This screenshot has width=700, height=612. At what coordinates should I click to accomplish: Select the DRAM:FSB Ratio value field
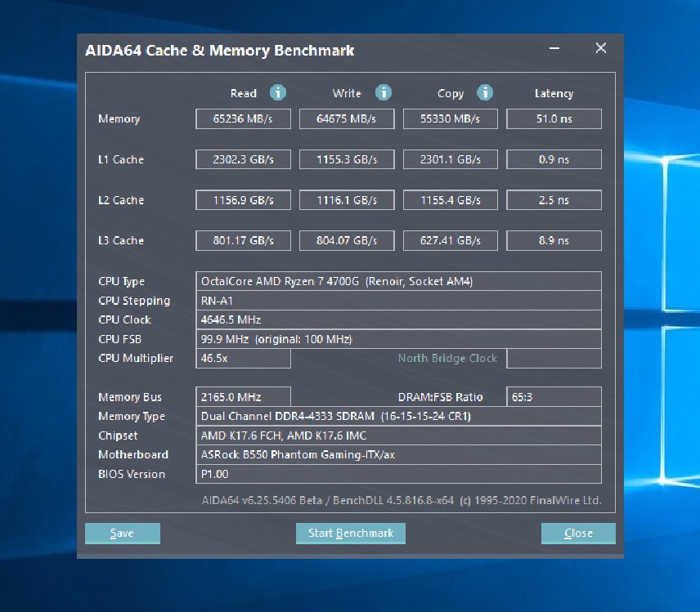pos(554,396)
